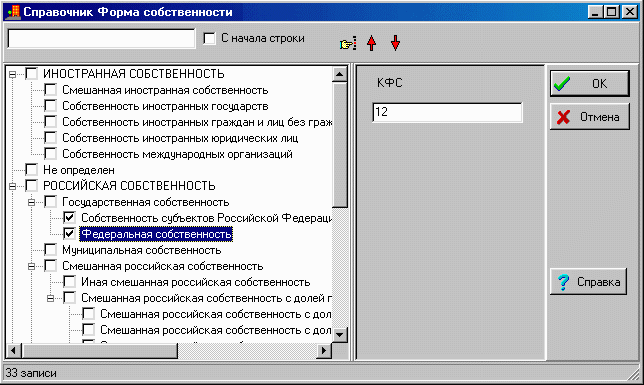Click the КФС value field
This screenshot has width=644, height=385.
click(x=447, y=112)
